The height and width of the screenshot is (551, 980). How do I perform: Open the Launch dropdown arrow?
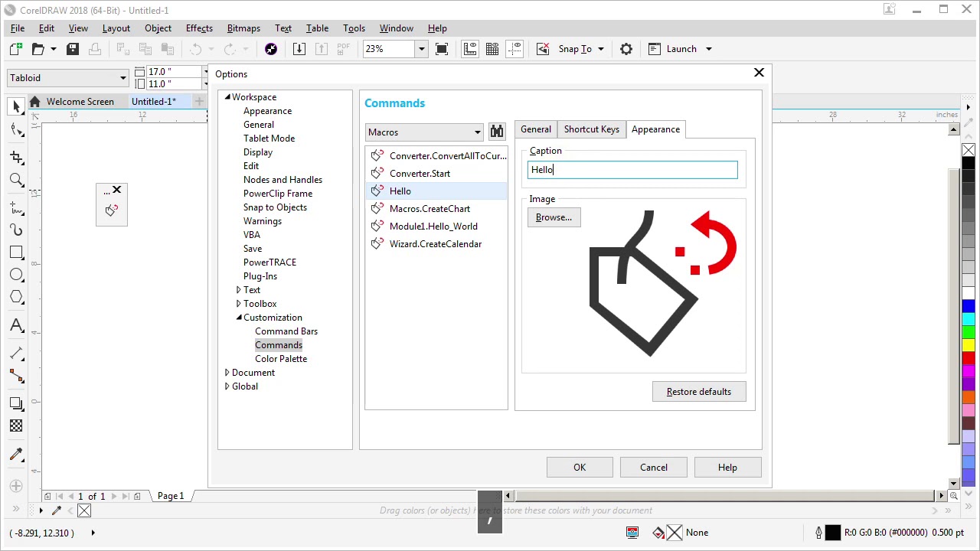click(708, 49)
